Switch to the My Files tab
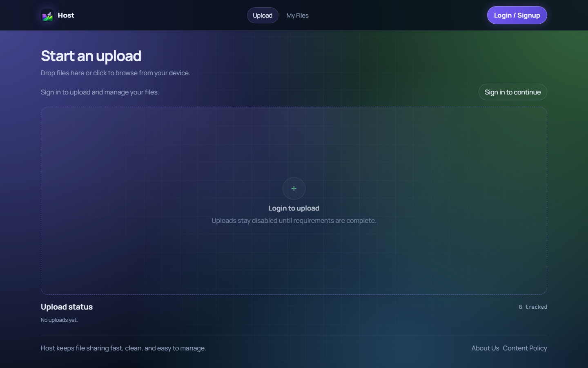 [x=297, y=16]
